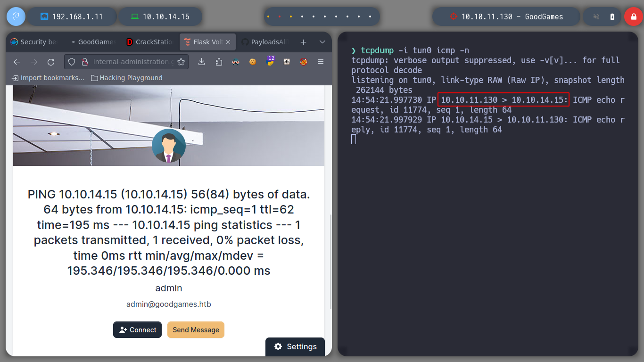Click the browser page vertical scrollbar

pyautogui.click(x=330, y=262)
